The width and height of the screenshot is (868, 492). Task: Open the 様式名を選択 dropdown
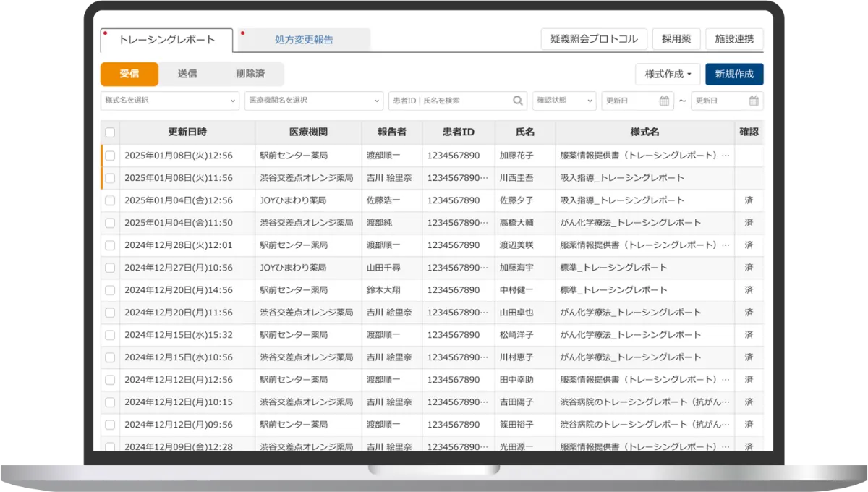coord(170,101)
